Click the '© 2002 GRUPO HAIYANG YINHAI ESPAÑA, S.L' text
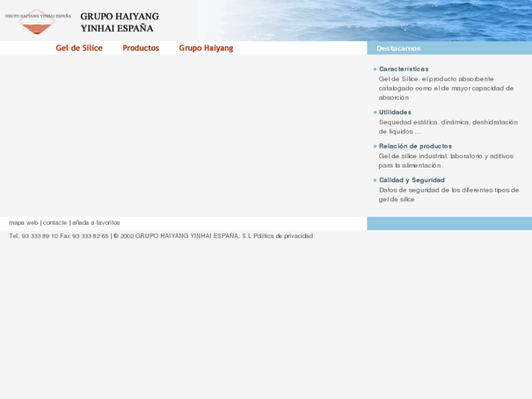532x399 pixels. coord(182,236)
